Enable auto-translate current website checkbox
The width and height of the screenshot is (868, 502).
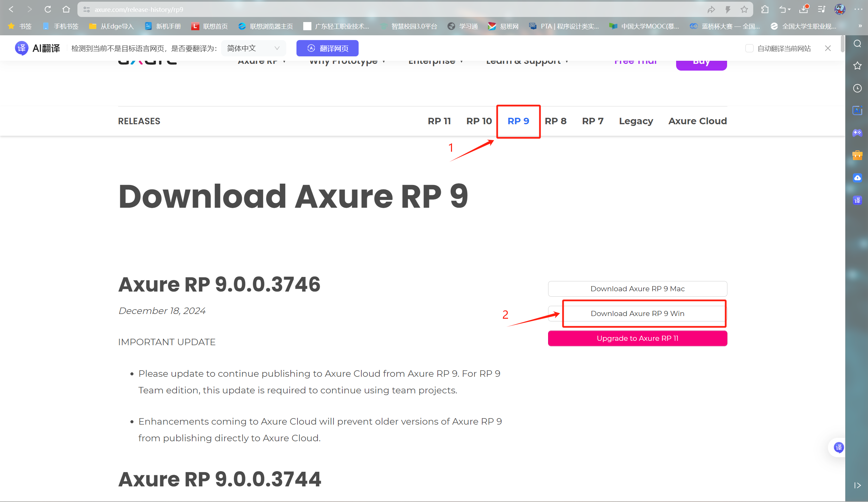point(749,48)
